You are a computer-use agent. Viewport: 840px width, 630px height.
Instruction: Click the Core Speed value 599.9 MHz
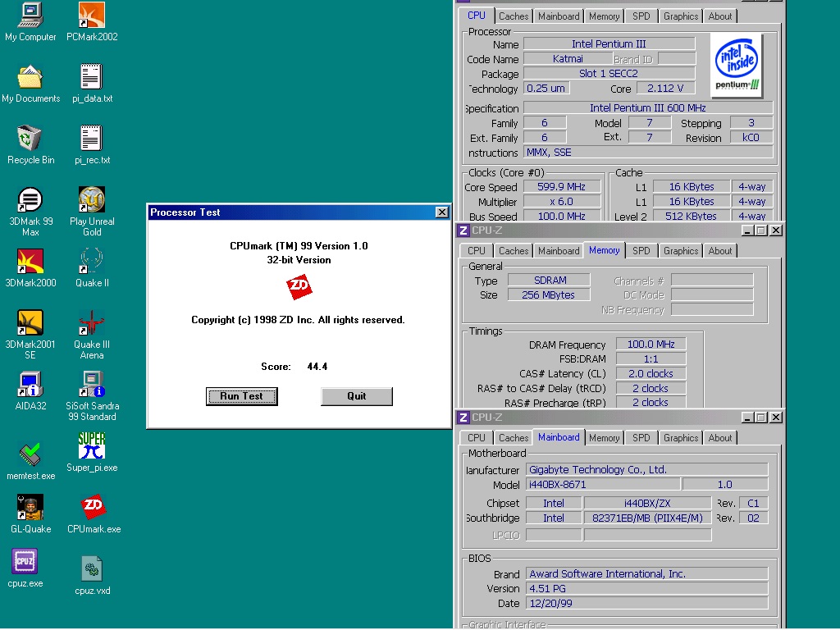[561, 186]
